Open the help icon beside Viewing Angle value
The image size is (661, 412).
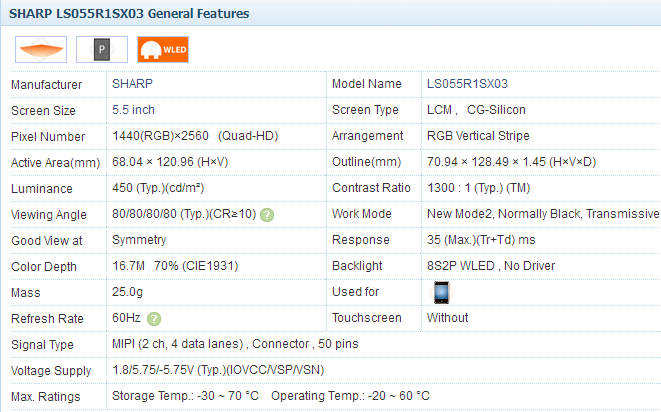(267, 215)
